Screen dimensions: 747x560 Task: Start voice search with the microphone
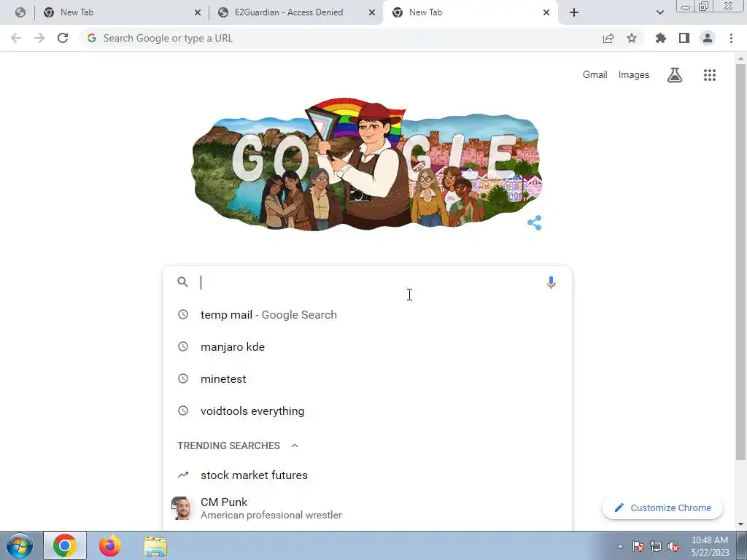[551, 282]
